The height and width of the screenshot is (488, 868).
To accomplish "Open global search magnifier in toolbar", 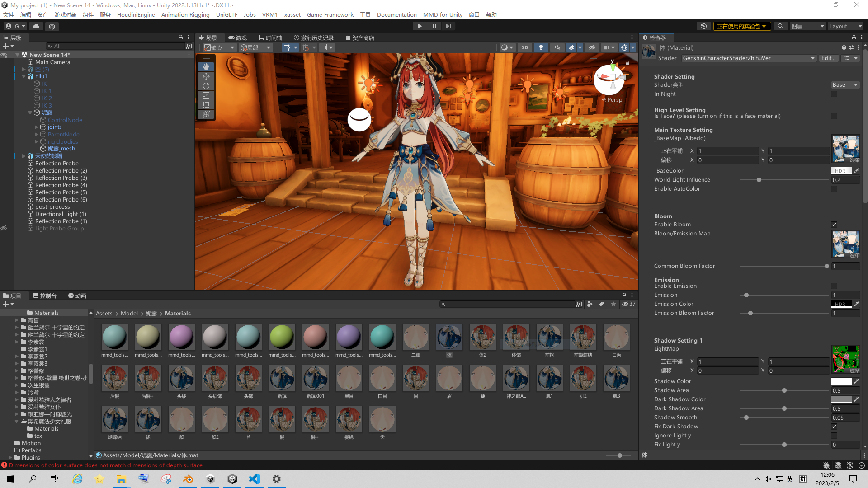I will [780, 26].
